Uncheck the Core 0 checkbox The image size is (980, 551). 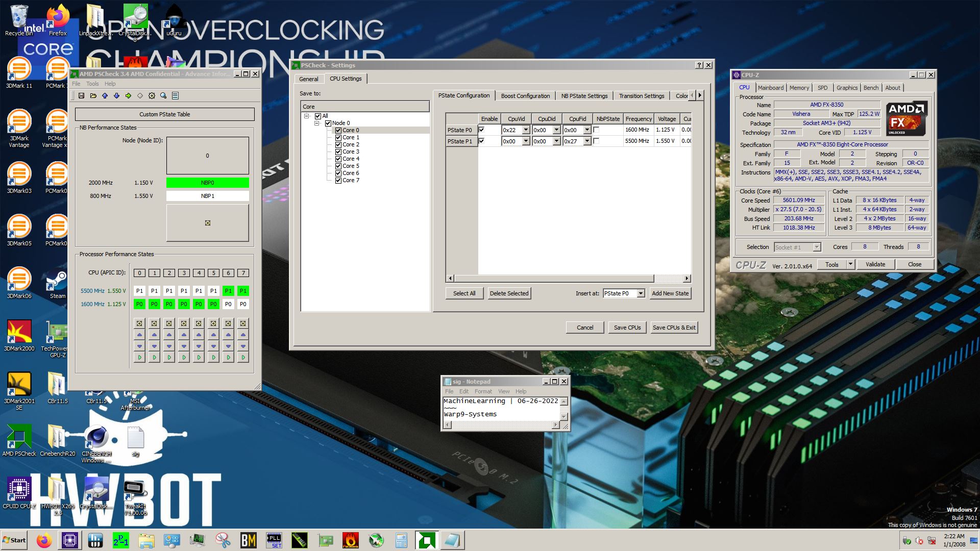338,130
